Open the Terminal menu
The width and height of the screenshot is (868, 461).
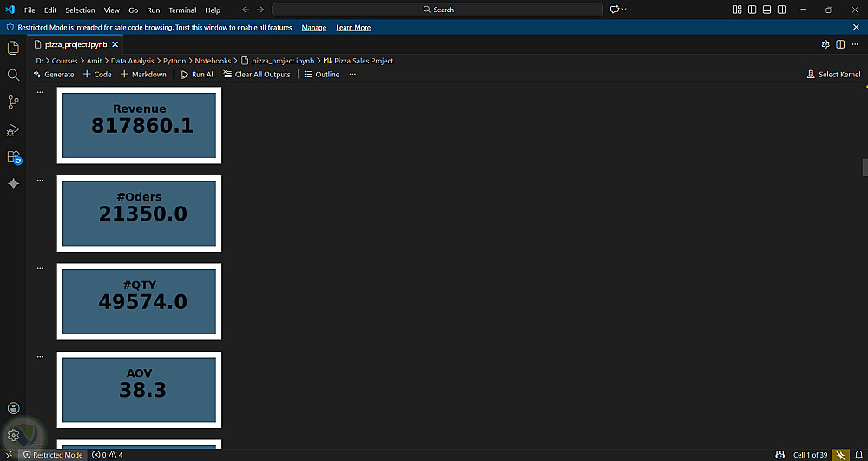pos(182,10)
